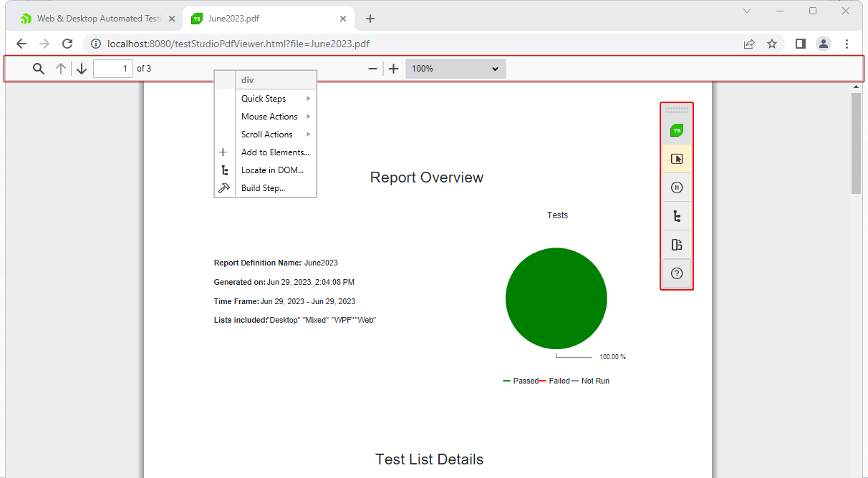This screenshot has width=868, height=478.
Task: Click the green pie chart
Action: click(x=556, y=298)
